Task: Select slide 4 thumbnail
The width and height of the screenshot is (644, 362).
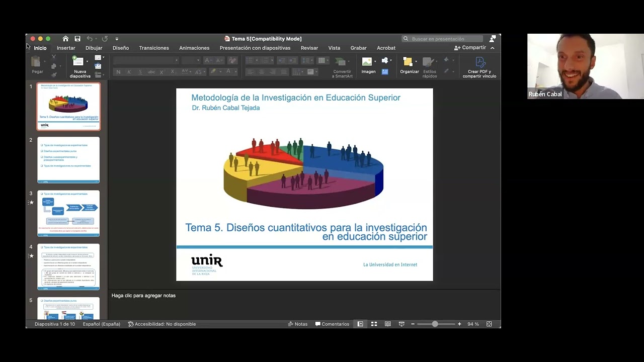Action: 68,266
